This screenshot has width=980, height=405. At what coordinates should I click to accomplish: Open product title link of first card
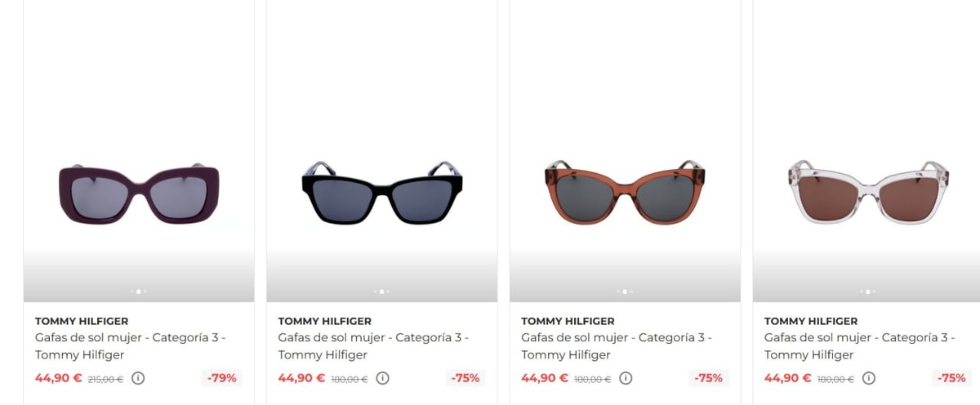[x=131, y=346]
